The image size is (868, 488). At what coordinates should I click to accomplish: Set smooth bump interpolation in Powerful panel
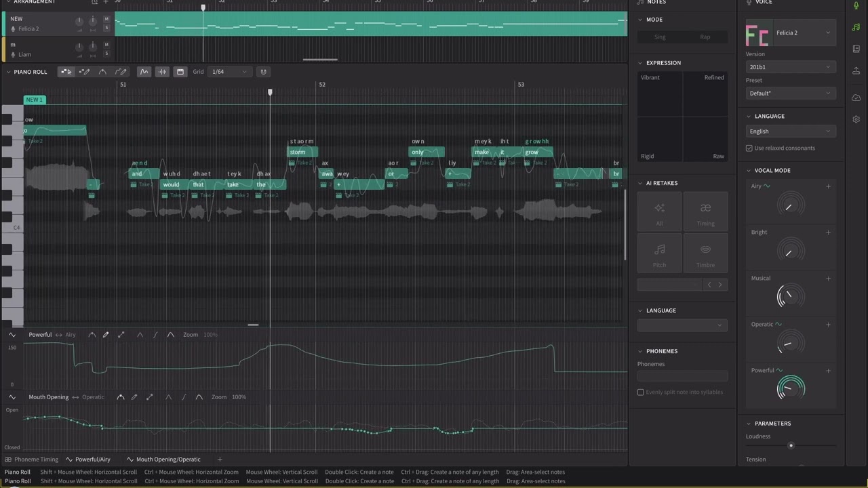170,335
